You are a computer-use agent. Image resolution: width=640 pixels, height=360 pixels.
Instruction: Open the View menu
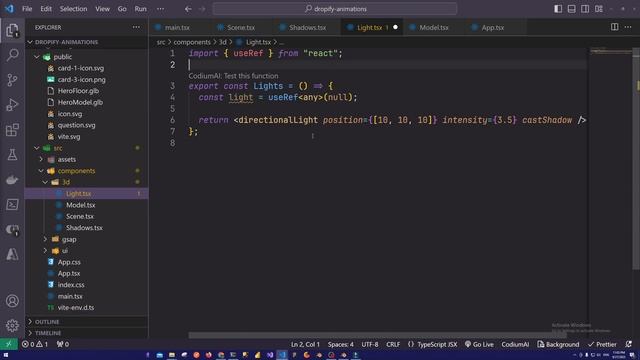[102, 9]
